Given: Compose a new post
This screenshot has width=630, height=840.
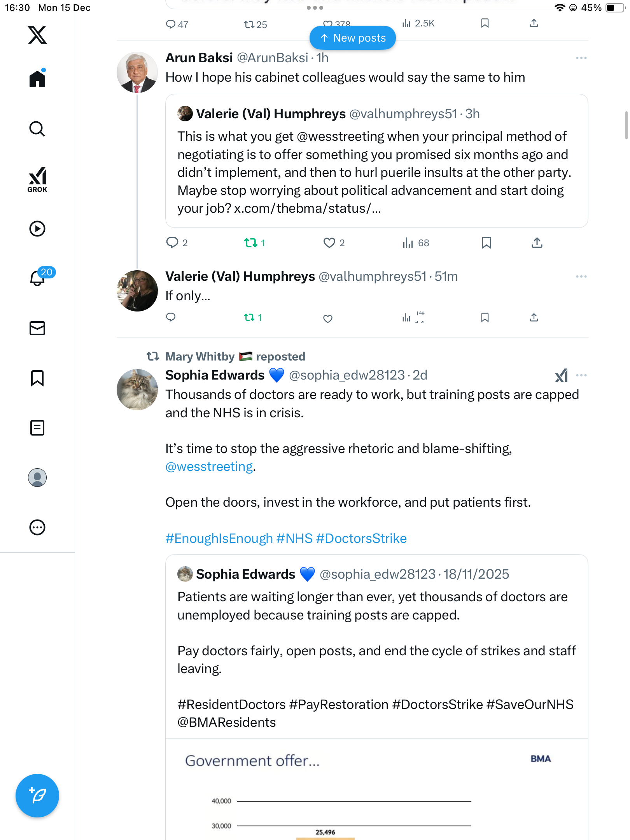Looking at the screenshot, I should point(37,796).
